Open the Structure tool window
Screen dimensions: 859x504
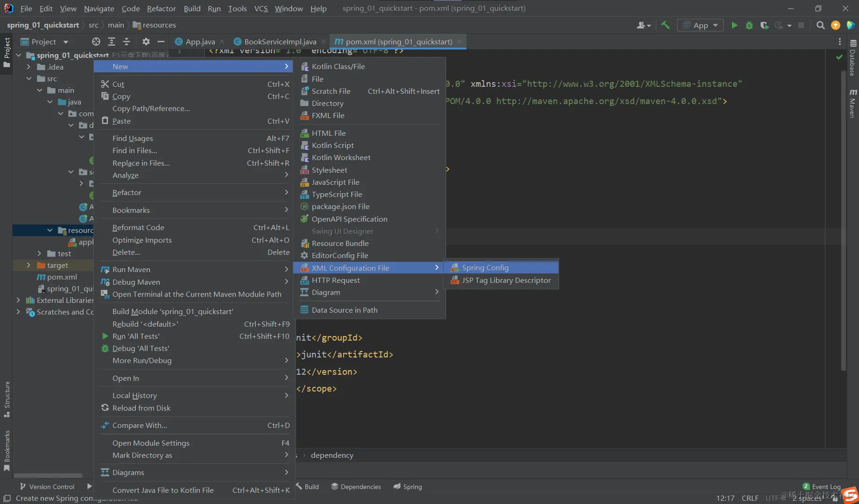pos(7,399)
